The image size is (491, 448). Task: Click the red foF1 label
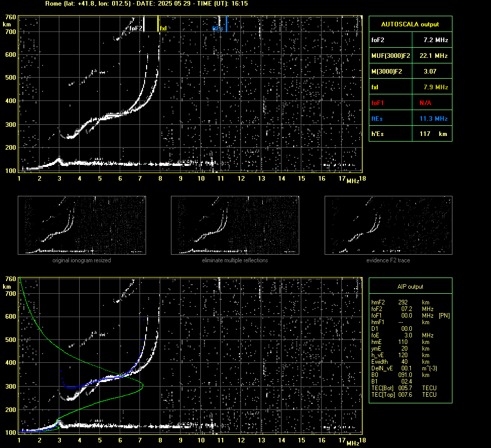378,103
